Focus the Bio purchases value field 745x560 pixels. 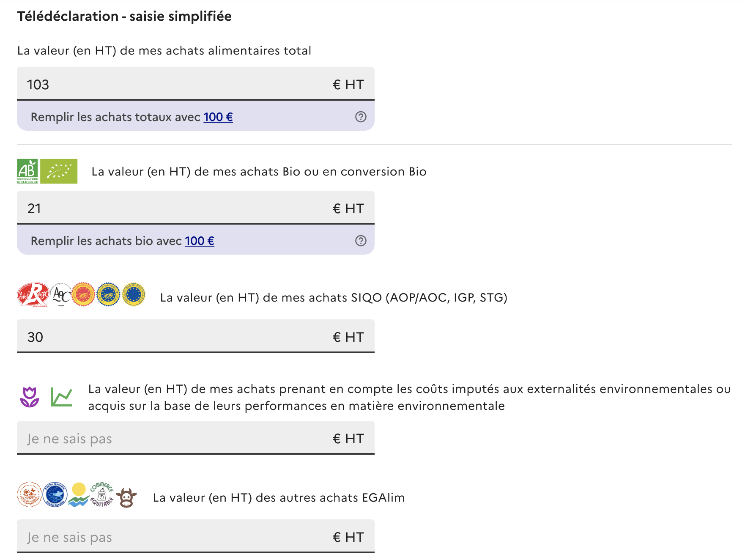tap(178, 208)
